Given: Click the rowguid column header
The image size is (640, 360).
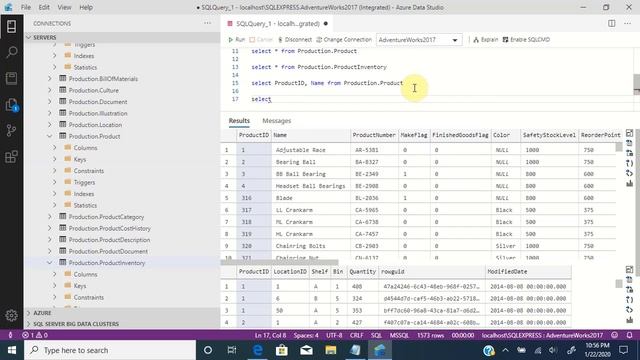Looking at the screenshot, I should click(432, 271).
